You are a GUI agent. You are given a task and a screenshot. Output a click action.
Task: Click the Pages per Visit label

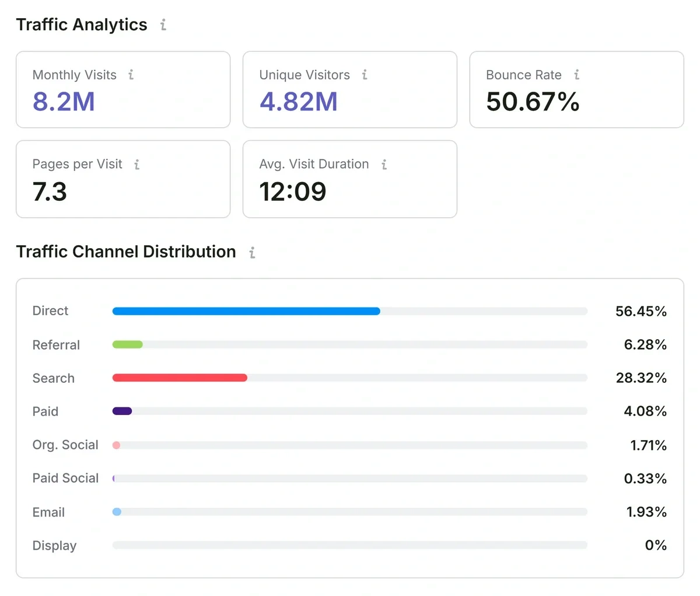(x=78, y=164)
